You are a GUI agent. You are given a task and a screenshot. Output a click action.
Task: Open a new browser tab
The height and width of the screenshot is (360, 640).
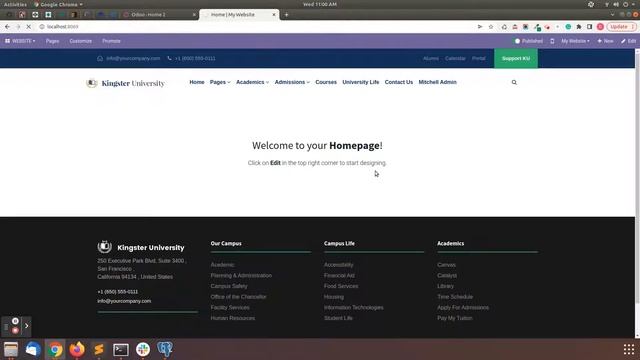point(286,15)
